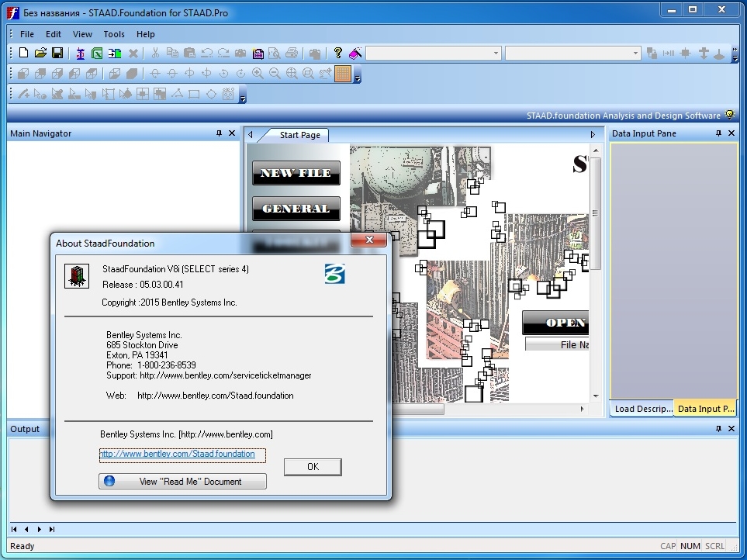The image size is (747, 560).
Task: Click the scissors cut icon
Action: [155, 53]
